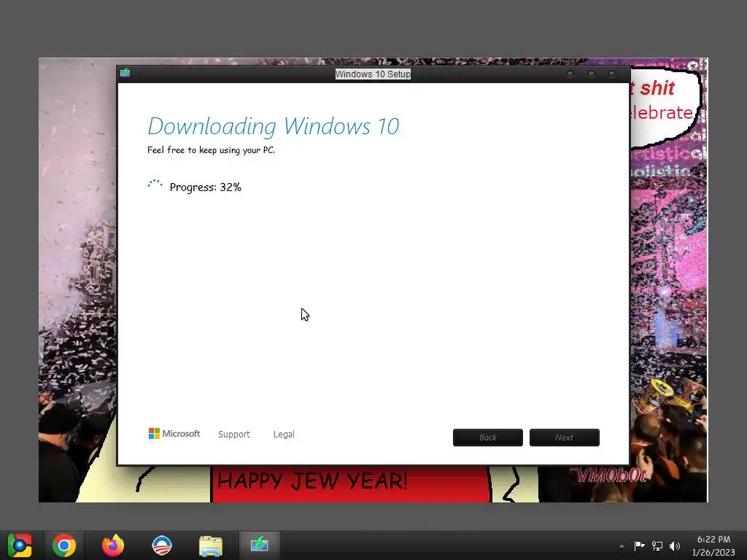Minimize the Windows 10 Setup window
Screen dimensions: 747x560
(x=570, y=74)
